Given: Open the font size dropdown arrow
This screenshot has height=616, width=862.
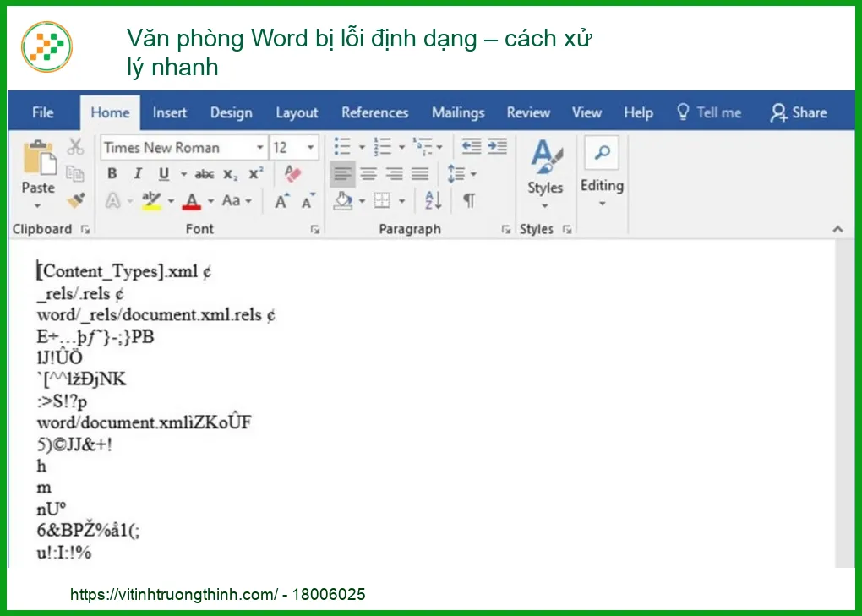Looking at the screenshot, I should tap(311, 147).
